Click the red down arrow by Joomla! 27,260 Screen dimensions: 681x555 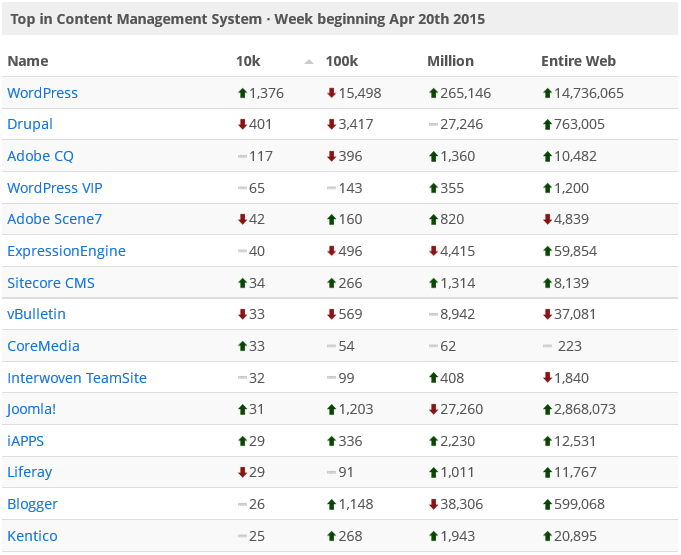pyautogui.click(x=433, y=410)
